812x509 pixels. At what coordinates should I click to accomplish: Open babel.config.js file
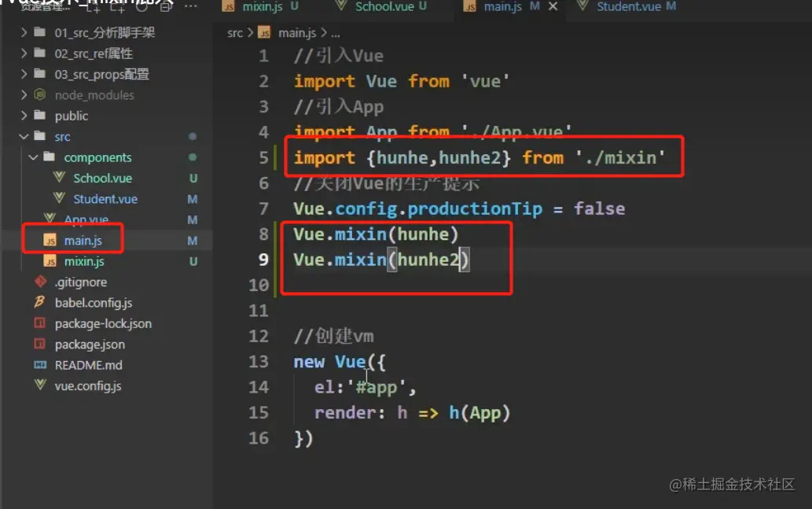click(94, 303)
